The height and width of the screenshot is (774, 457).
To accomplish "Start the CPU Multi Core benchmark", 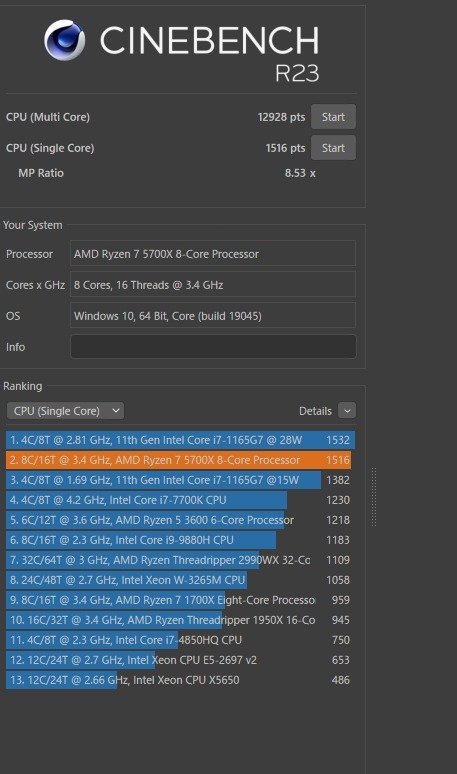I will (x=333, y=117).
